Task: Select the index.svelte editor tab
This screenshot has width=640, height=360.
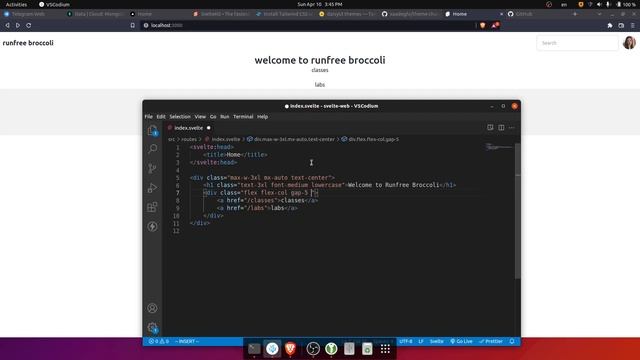Action: [189, 128]
